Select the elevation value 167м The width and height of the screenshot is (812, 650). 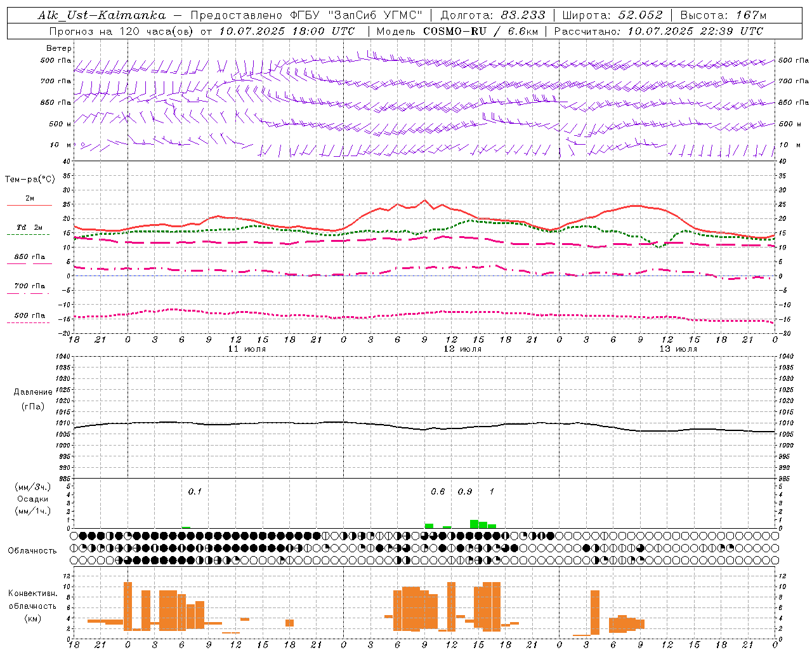pyautogui.click(x=752, y=15)
